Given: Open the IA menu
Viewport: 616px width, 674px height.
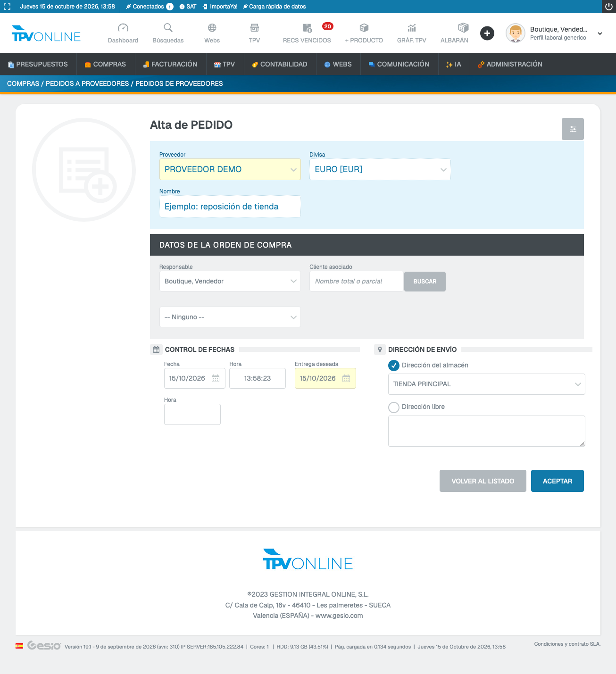Looking at the screenshot, I should [454, 64].
